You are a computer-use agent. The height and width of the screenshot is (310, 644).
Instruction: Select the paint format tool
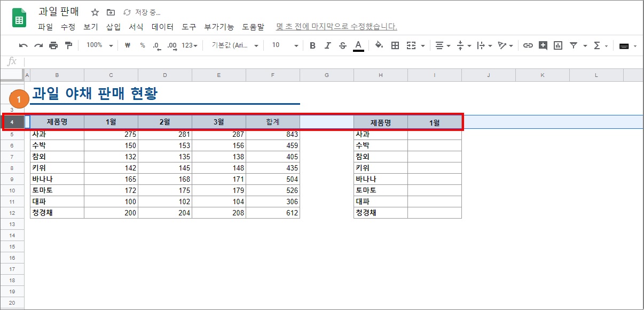pos(68,46)
